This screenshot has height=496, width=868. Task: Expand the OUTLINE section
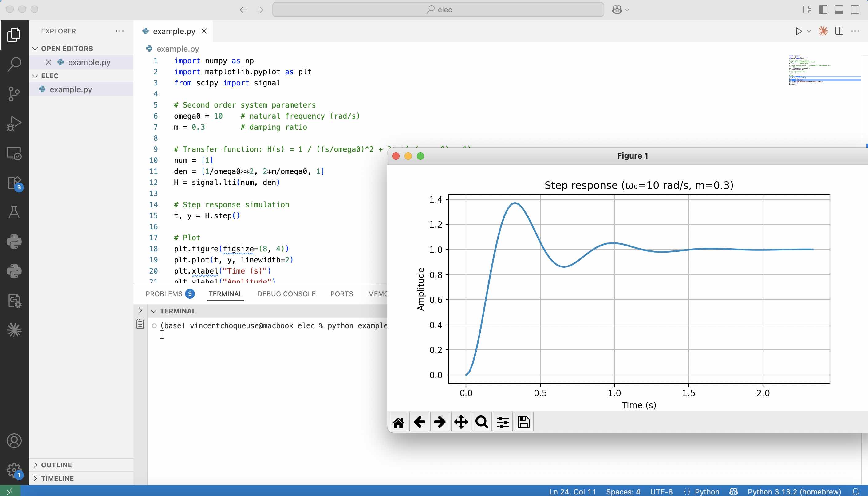(x=56, y=465)
